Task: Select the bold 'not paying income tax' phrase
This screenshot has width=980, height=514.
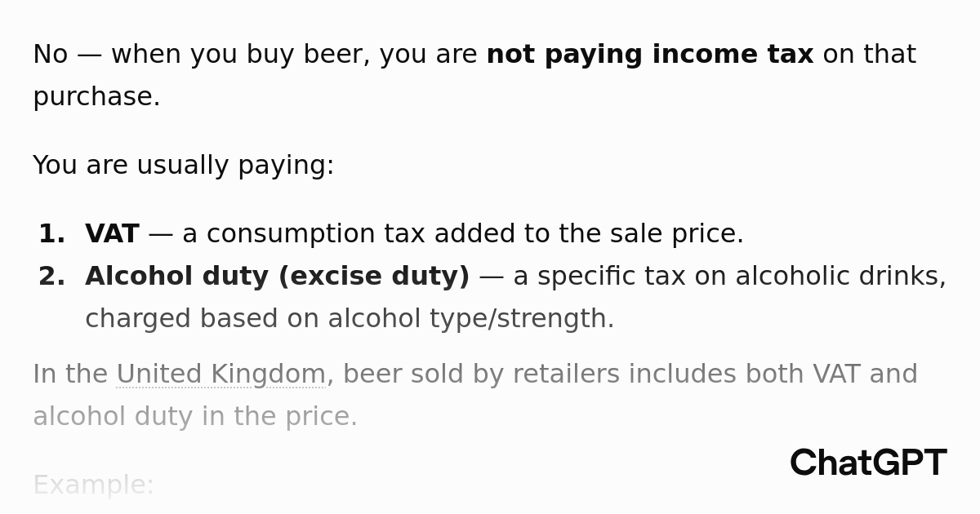Action: tap(650, 55)
